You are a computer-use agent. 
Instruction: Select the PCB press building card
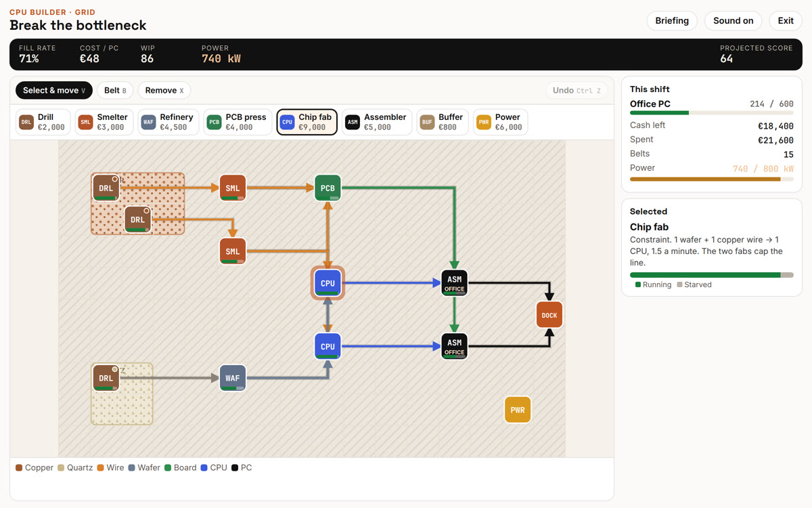238,122
